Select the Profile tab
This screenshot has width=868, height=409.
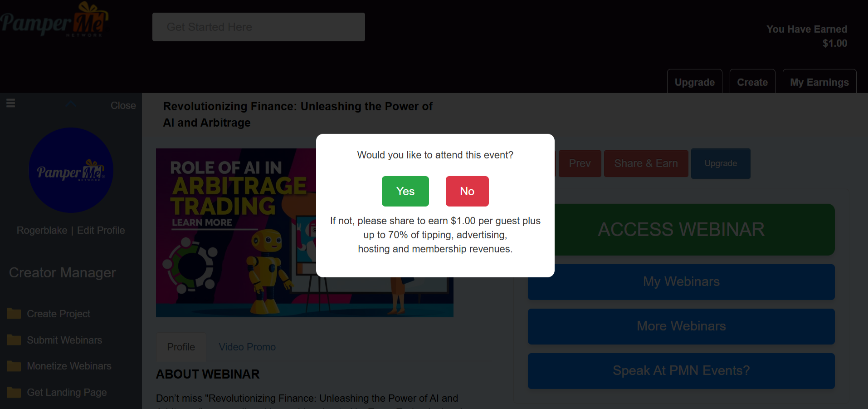click(181, 347)
